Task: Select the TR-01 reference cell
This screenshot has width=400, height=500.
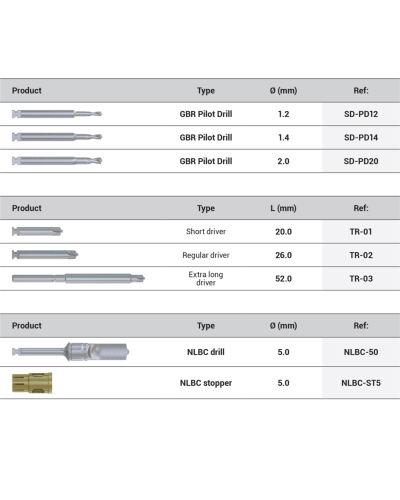Action: tap(361, 231)
